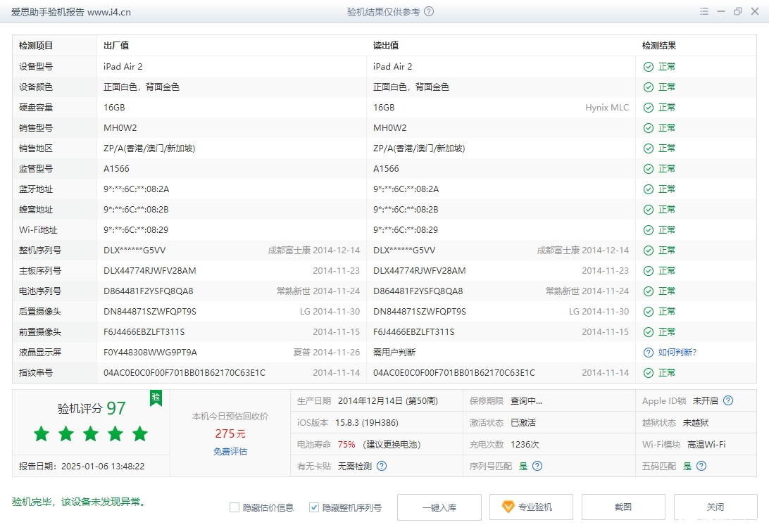The height and width of the screenshot is (532, 769).
Task: Click the check icon in 销售型号 row
Action: pyautogui.click(x=649, y=128)
